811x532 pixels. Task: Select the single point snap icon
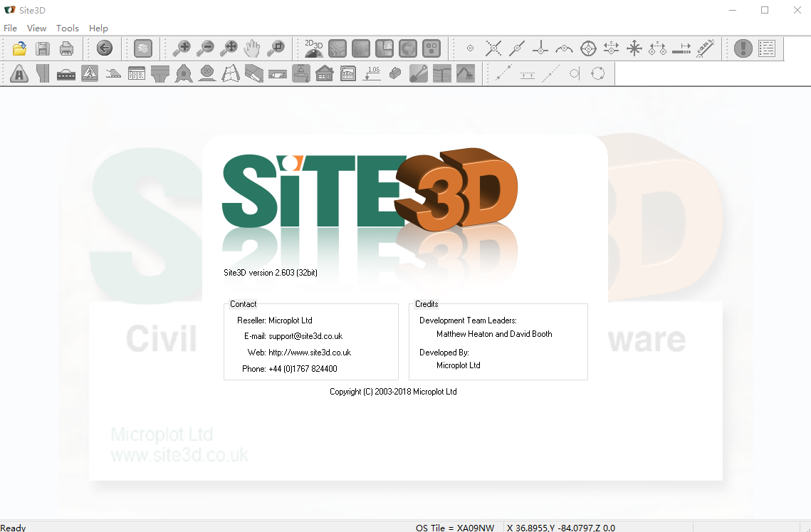coord(470,48)
